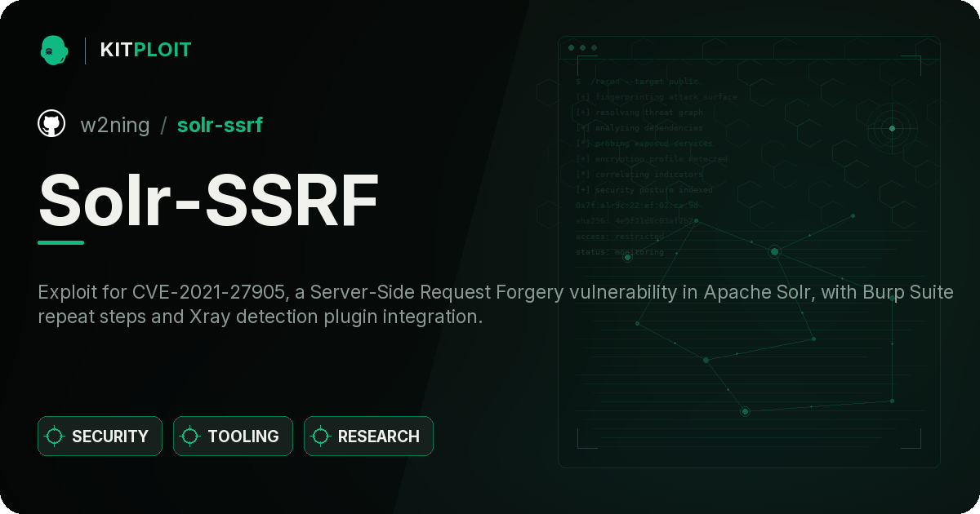This screenshot has width=980, height=514.
Task: Click the 'security posture indexed' terminal line
Action: click(x=644, y=190)
